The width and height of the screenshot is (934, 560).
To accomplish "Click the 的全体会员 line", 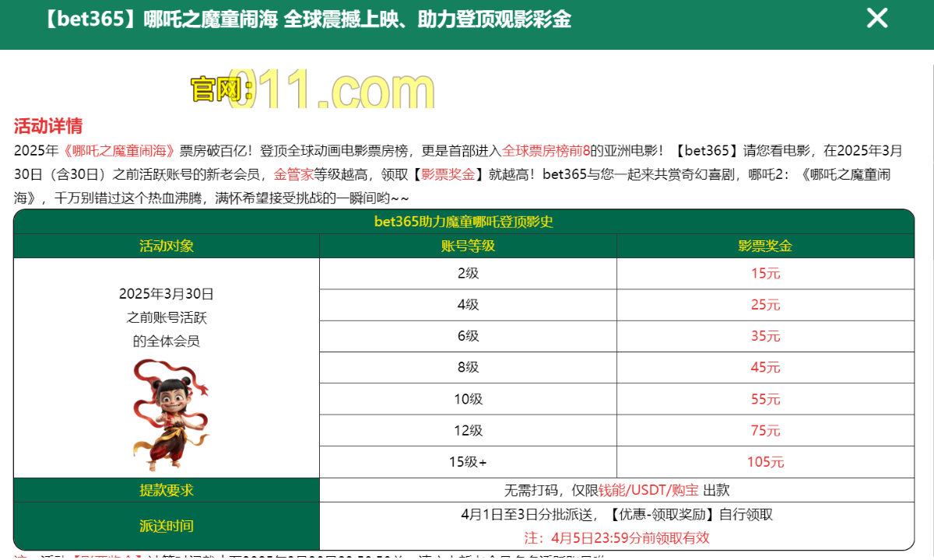I will click(167, 341).
